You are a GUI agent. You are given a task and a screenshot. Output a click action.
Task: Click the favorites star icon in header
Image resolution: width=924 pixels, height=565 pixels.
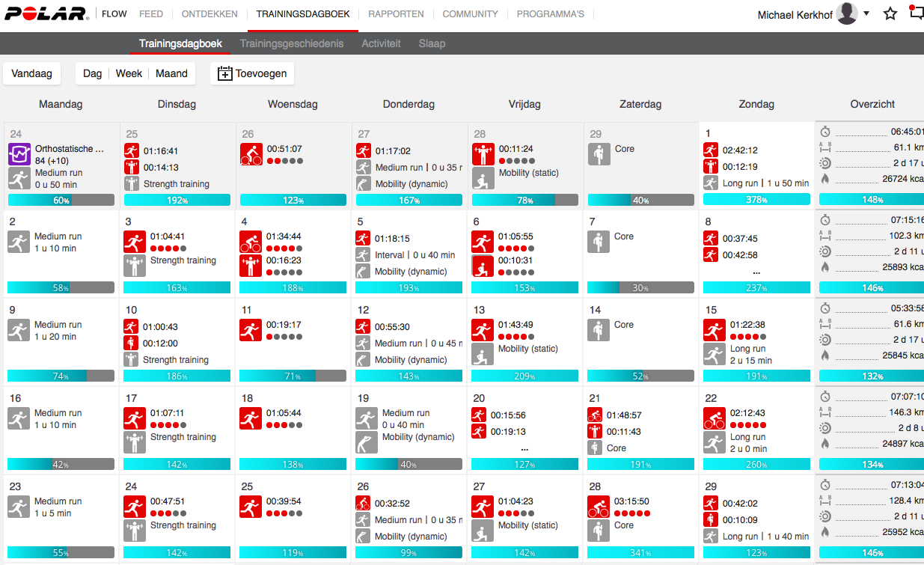[890, 14]
